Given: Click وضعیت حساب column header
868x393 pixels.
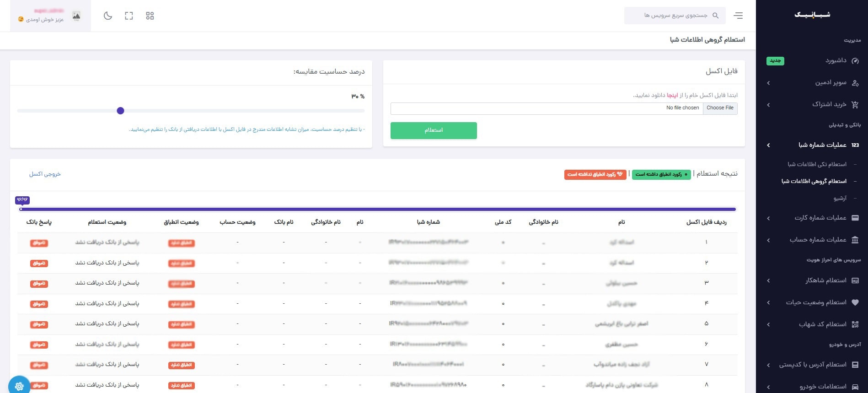Looking at the screenshot, I should tap(237, 222).
